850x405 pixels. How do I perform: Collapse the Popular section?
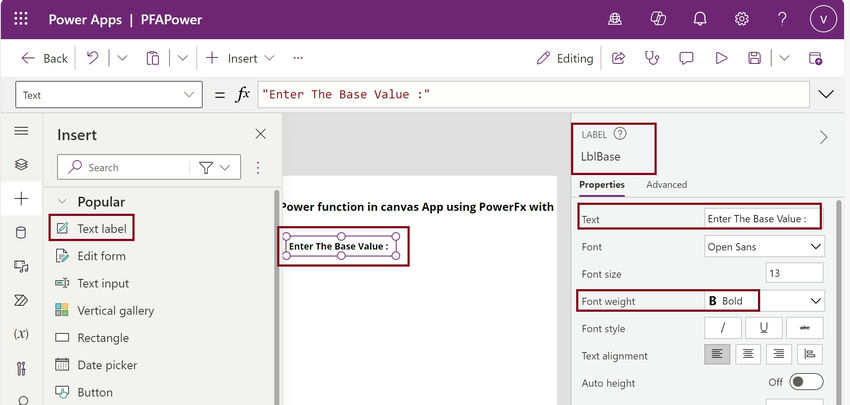point(62,202)
